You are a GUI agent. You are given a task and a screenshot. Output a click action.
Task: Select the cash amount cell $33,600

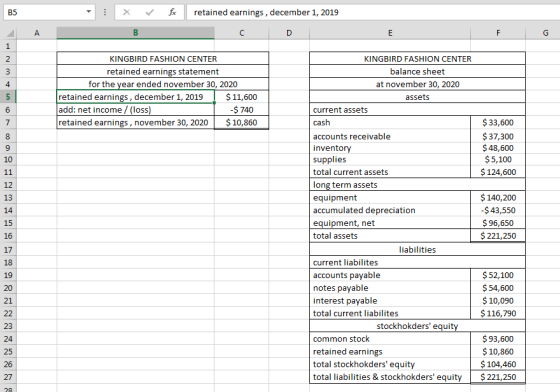[498, 122]
